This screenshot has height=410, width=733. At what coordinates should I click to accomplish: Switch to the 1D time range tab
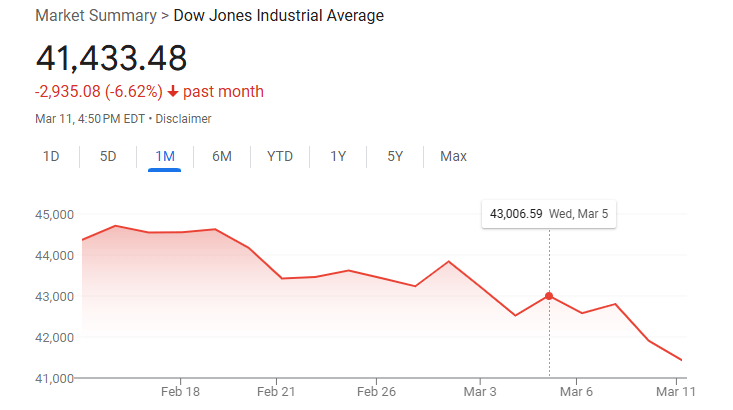pos(51,156)
